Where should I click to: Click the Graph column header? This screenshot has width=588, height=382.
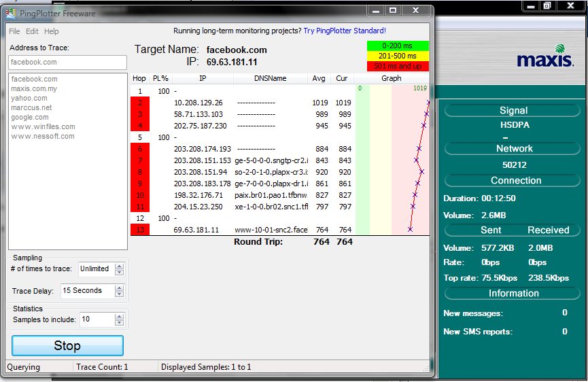tap(392, 78)
